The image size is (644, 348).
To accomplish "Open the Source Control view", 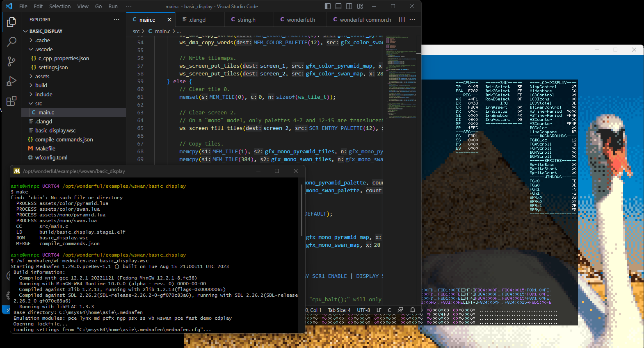I will 11,61.
